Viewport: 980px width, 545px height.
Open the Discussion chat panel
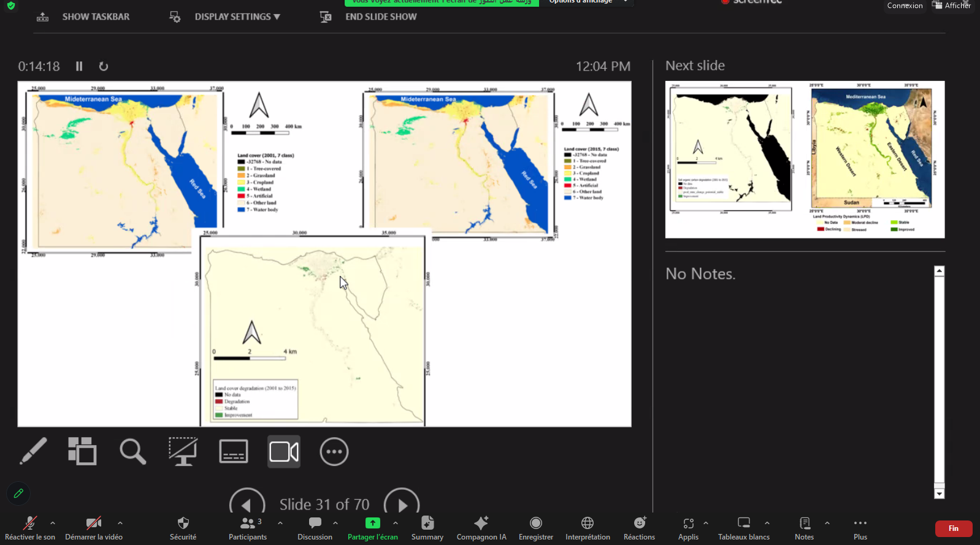315,528
